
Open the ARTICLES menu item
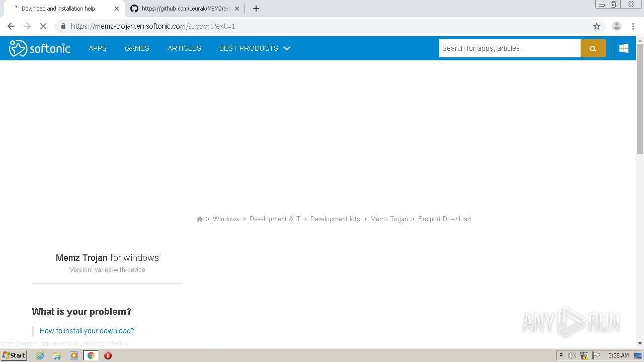click(x=184, y=48)
